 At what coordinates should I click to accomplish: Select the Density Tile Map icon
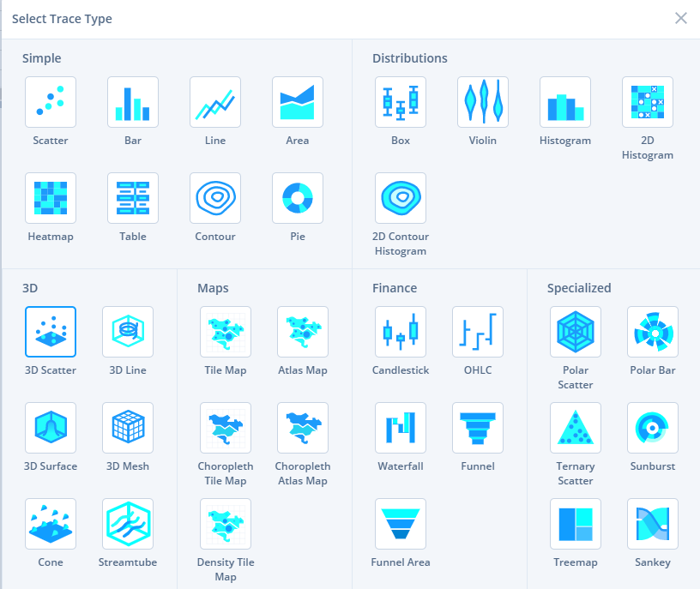[x=226, y=524]
